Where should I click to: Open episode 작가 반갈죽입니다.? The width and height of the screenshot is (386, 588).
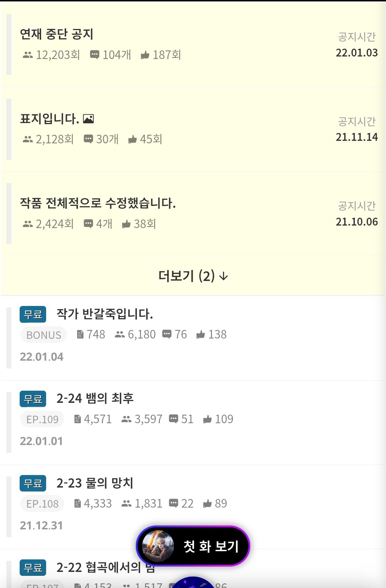pyautogui.click(x=193, y=338)
